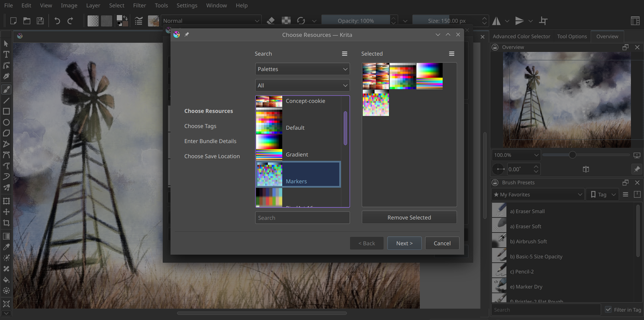This screenshot has width=644, height=320.
Task: Expand the opacity slider options chevron
Action: (x=405, y=21)
